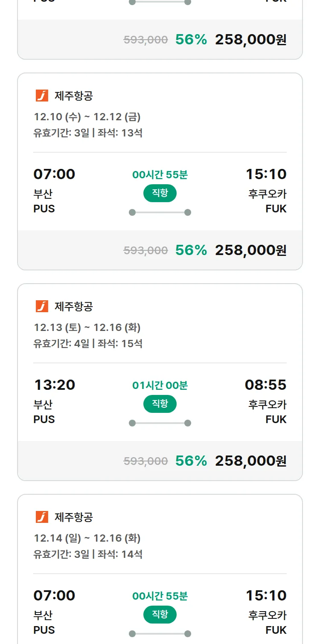The image size is (320, 644).
Task: Click the 08:55 arrival time
Action: coord(265,385)
